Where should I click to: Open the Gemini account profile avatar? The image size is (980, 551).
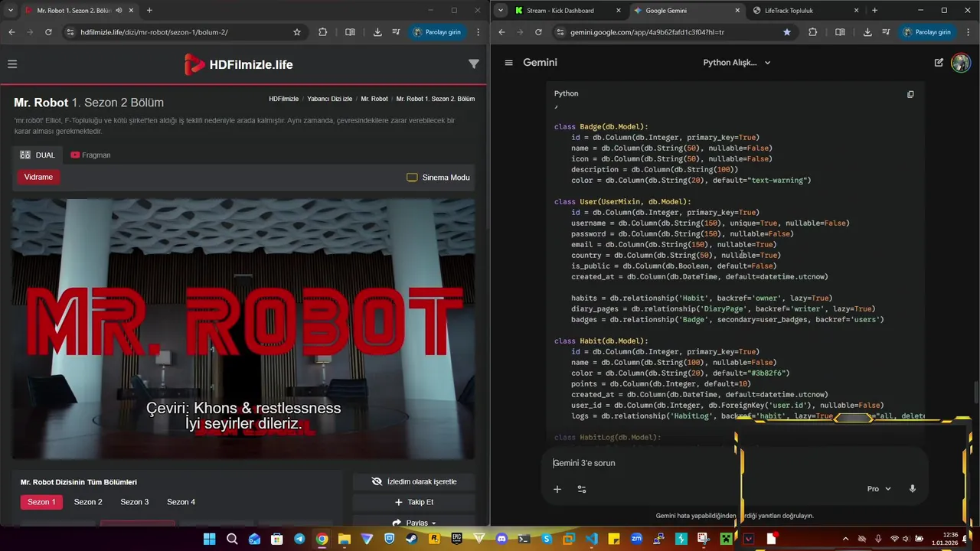[x=961, y=63]
